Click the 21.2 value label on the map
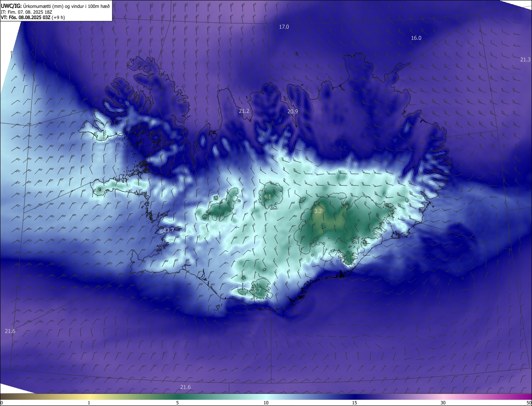This screenshot has width=532, height=406. click(244, 111)
